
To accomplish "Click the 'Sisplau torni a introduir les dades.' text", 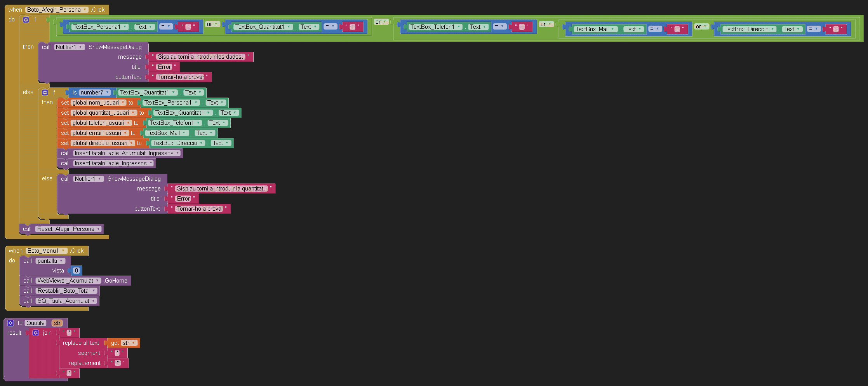I will pos(200,57).
